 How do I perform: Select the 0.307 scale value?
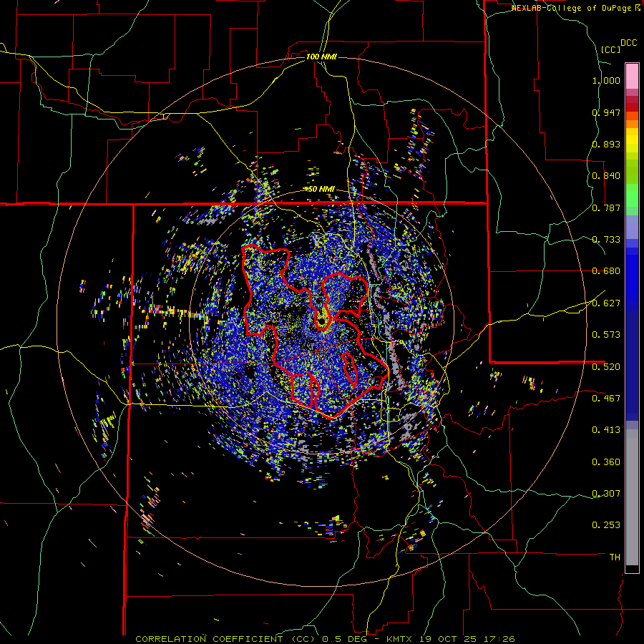pos(606,494)
